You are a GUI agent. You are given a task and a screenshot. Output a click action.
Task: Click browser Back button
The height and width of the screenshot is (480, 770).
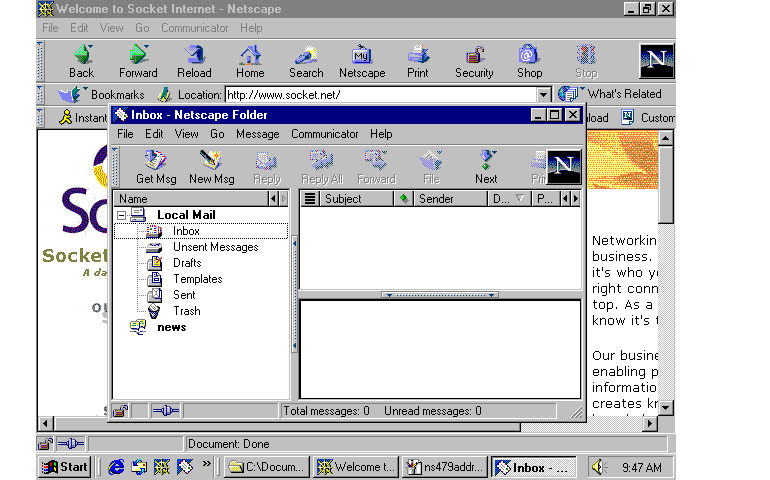[82, 61]
